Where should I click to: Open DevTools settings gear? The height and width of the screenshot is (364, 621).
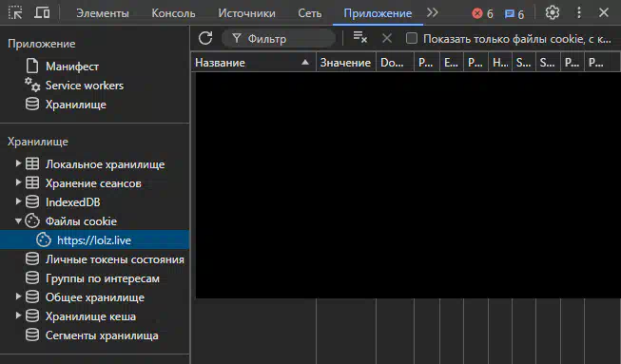(x=553, y=12)
